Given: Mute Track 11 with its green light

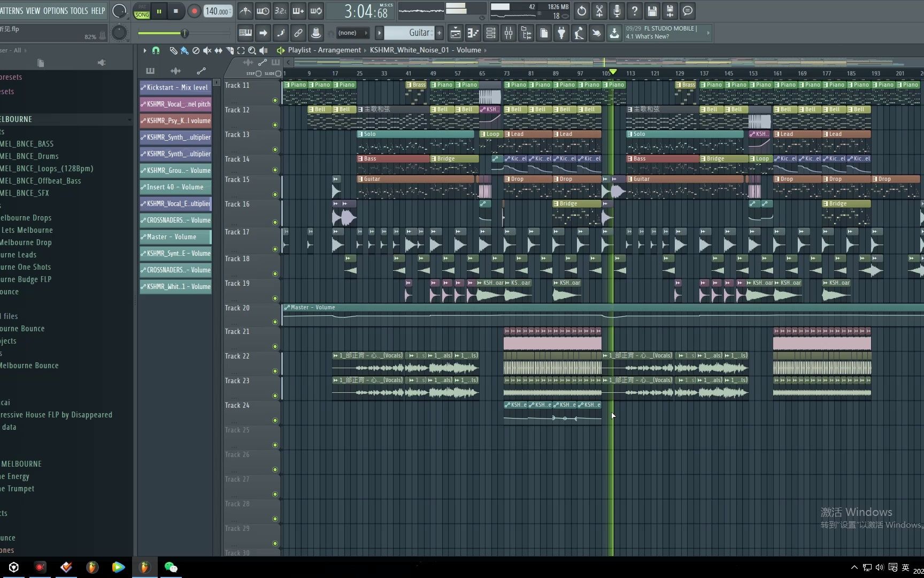Looking at the screenshot, I should [x=275, y=100].
